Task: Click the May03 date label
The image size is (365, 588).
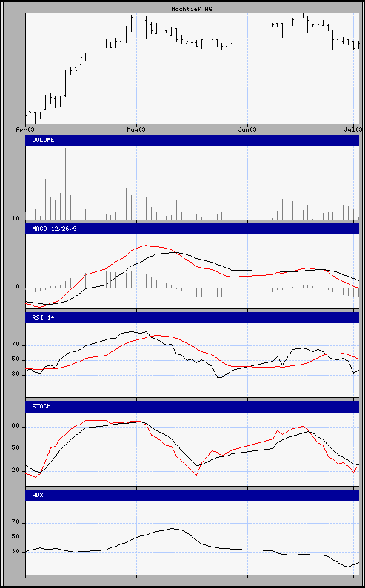Action: pos(136,129)
